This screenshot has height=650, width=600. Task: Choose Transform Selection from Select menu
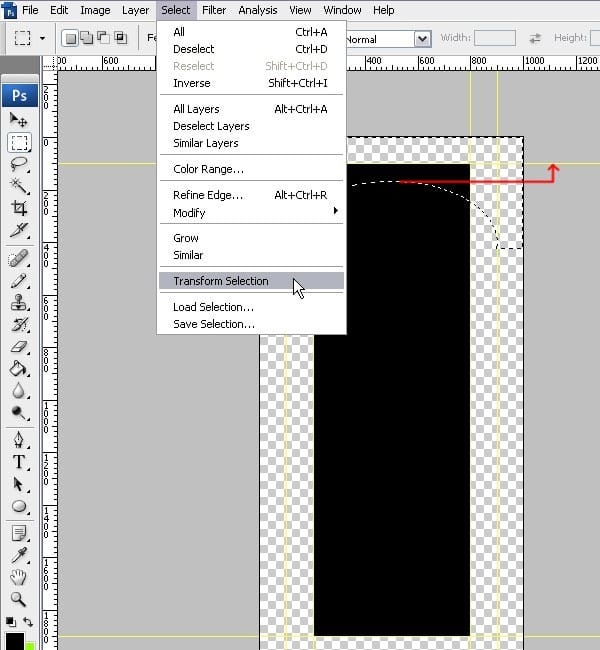coord(251,281)
